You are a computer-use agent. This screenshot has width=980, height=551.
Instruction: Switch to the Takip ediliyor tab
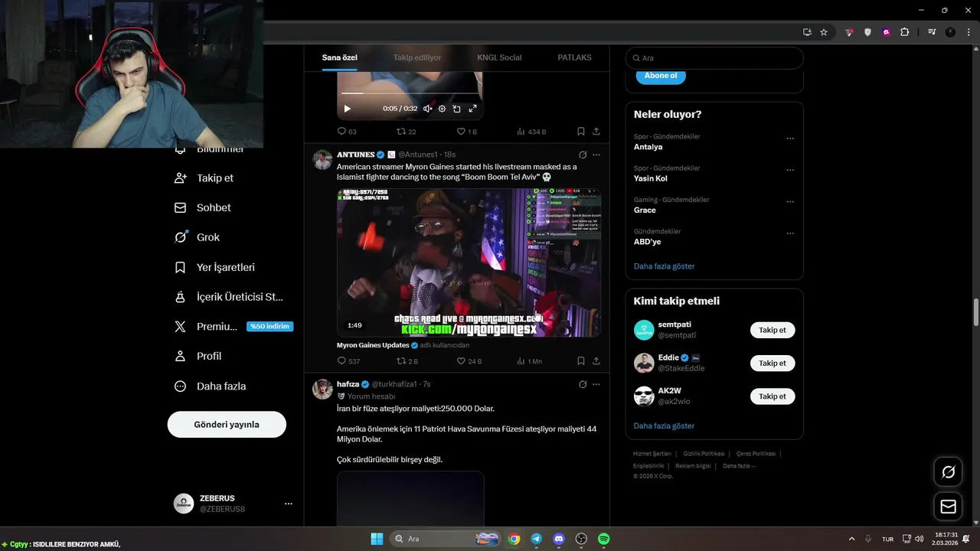417,57
